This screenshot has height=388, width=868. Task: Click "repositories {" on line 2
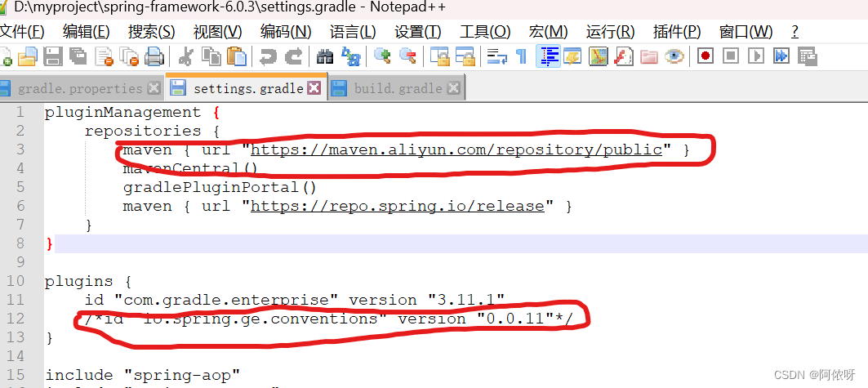pos(152,132)
